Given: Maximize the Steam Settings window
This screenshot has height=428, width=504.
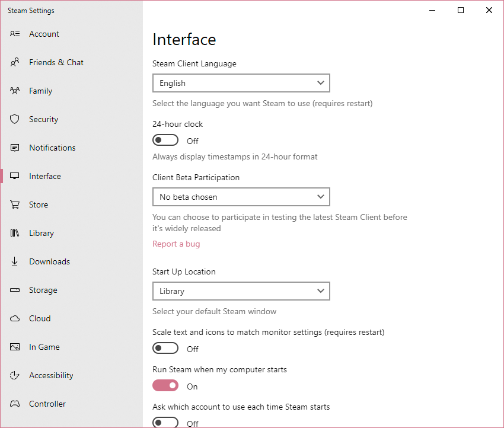Looking at the screenshot, I should (x=461, y=10).
